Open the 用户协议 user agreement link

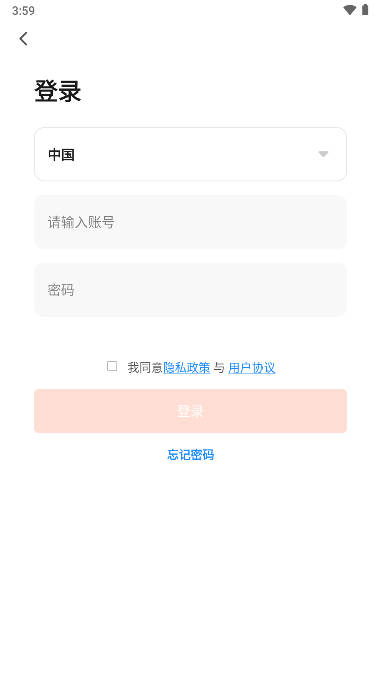252,368
